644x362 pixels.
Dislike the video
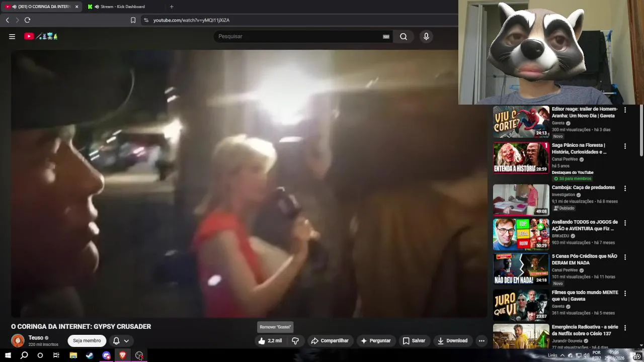coord(295,341)
